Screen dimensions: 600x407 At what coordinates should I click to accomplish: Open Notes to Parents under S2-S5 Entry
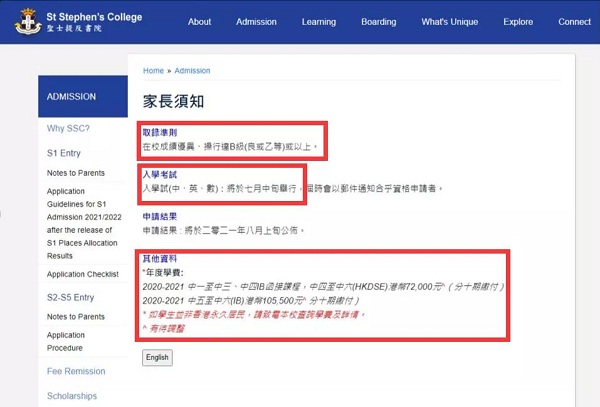[x=76, y=317]
